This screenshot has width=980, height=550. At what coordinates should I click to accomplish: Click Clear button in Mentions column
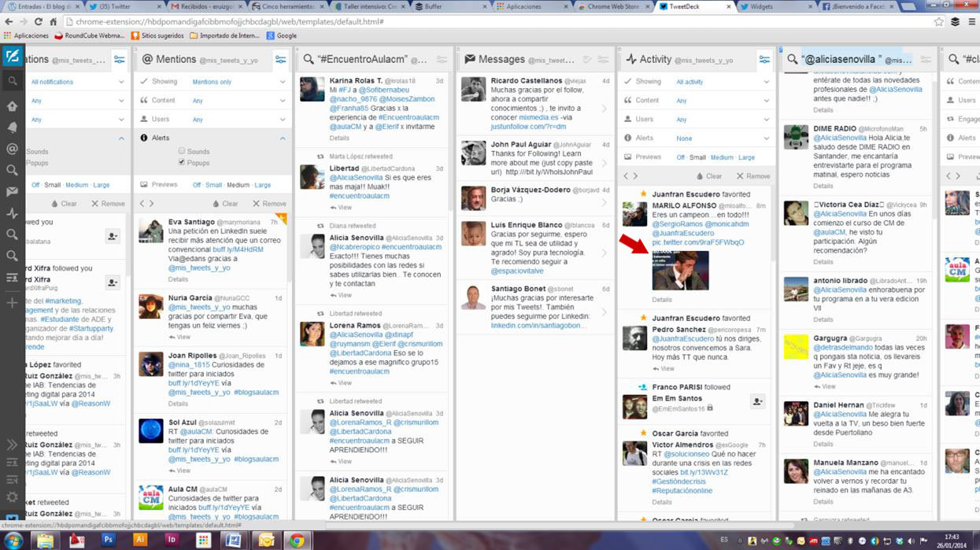point(224,204)
